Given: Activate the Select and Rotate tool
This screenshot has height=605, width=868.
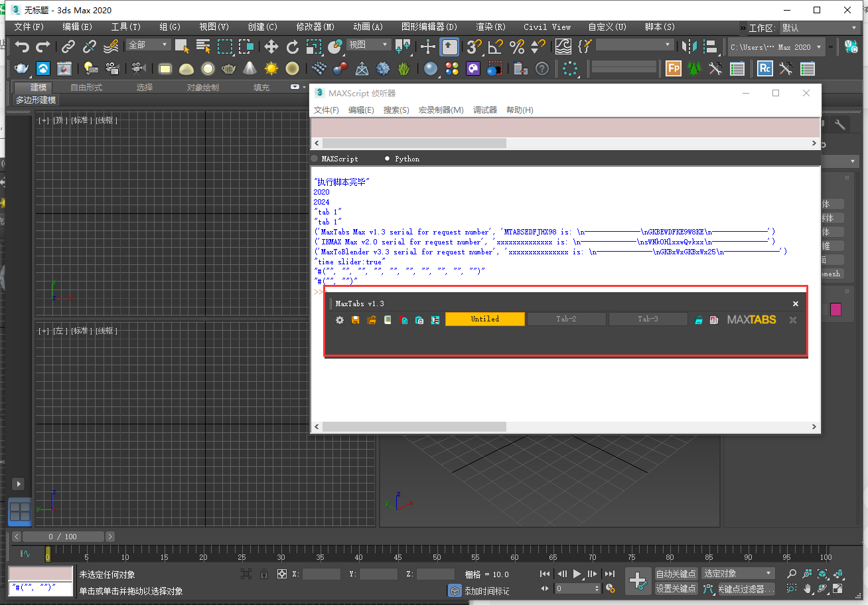Looking at the screenshot, I should pos(293,46).
